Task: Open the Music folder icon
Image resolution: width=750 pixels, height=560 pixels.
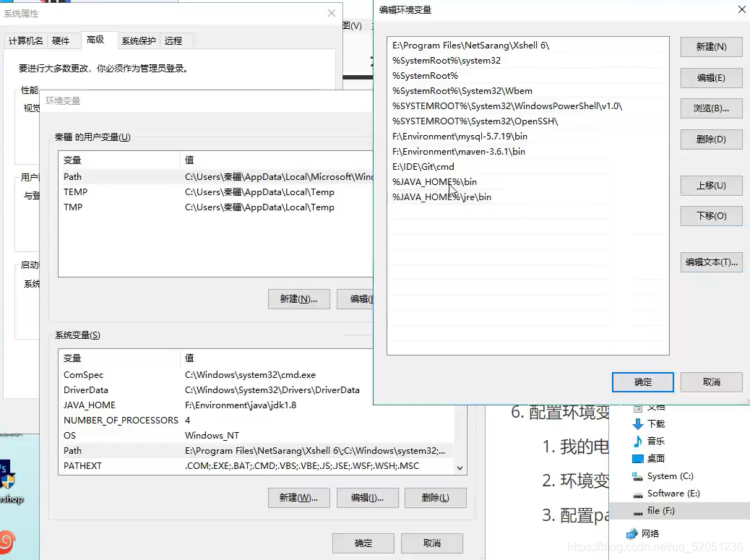Action: [x=637, y=441]
